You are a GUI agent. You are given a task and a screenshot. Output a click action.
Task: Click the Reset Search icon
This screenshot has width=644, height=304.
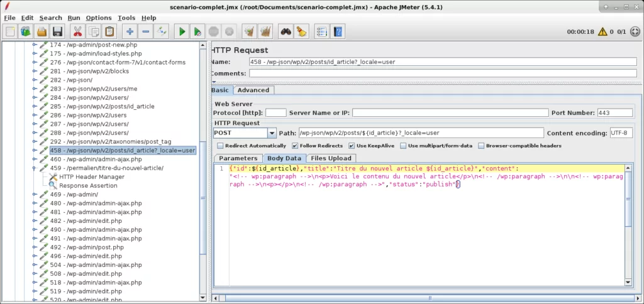[x=302, y=31]
